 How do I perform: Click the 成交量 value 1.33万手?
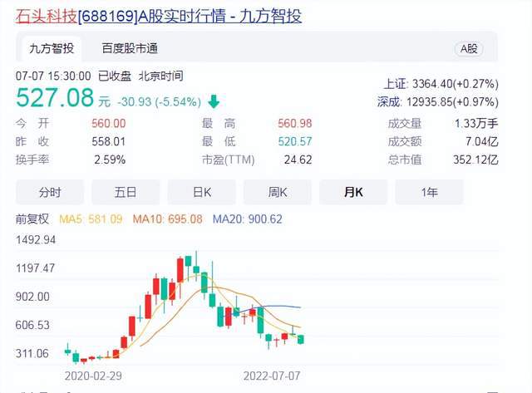pyautogui.click(x=476, y=124)
